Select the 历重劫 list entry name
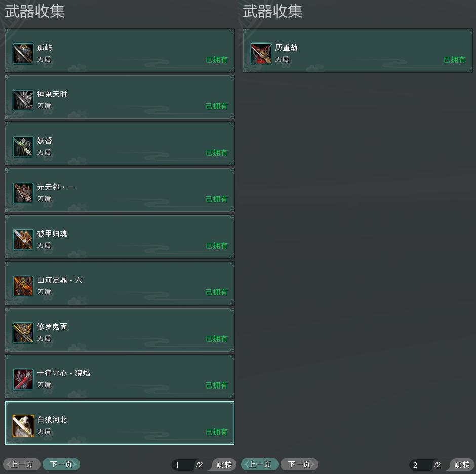The height and width of the screenshot is (474, 476). pos(286,48)
